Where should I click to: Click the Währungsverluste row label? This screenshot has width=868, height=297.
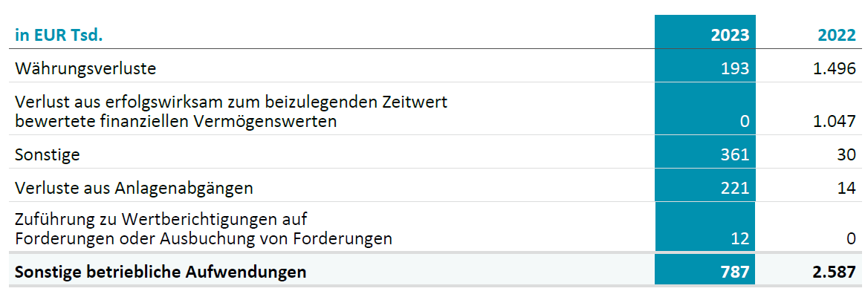pyautogui.click(x=85, y=68)
